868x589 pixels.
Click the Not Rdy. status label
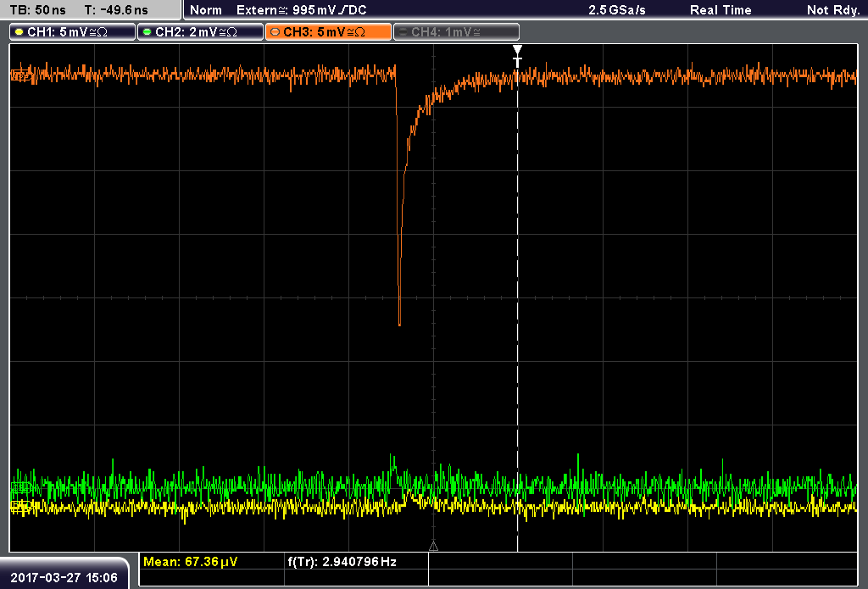click(832, 10)
